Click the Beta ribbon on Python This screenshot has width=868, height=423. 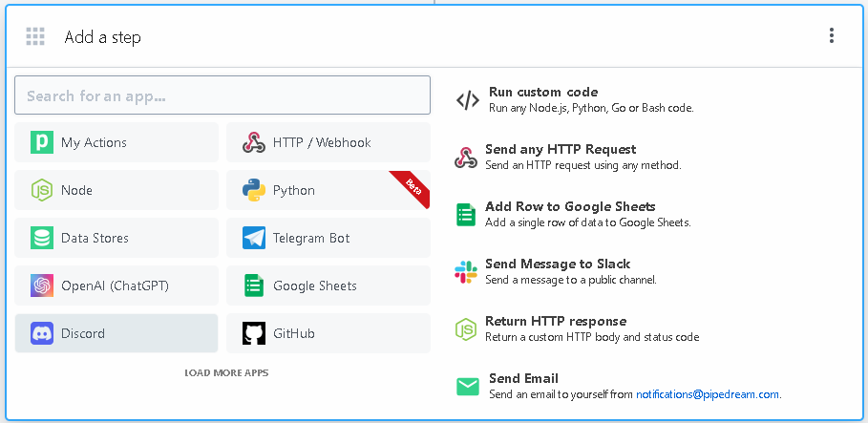413,188
